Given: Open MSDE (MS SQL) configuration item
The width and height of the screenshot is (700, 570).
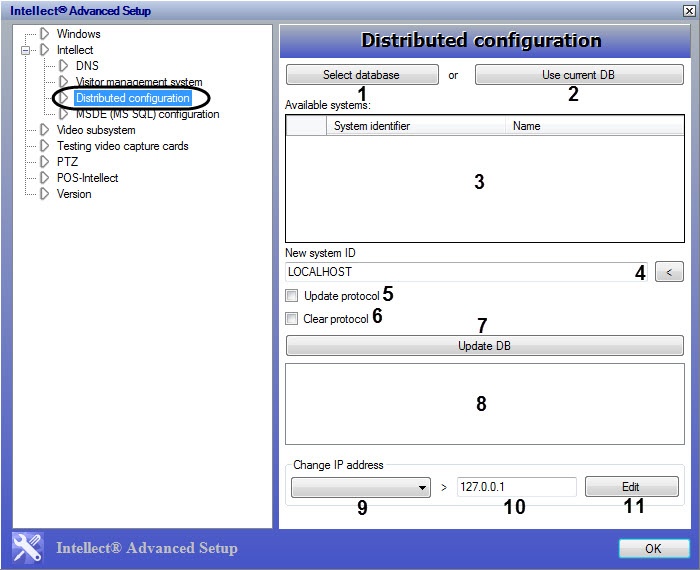Looking at the screenshot, I should coord(147,114).
